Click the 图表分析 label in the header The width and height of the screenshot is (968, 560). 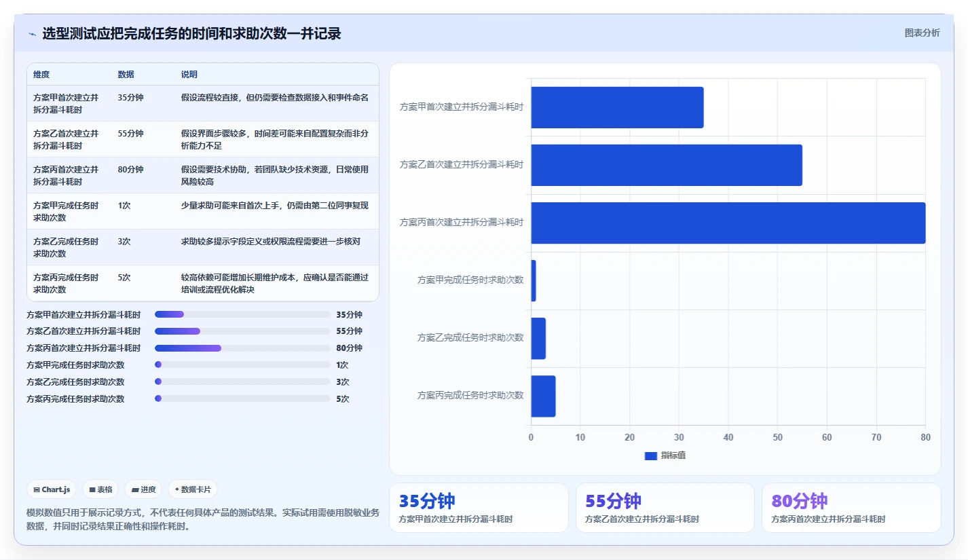point(923,33)
